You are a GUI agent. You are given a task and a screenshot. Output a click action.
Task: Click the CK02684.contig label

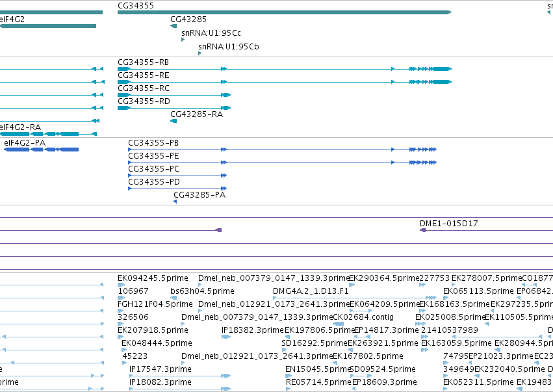(x=363, y=317)
